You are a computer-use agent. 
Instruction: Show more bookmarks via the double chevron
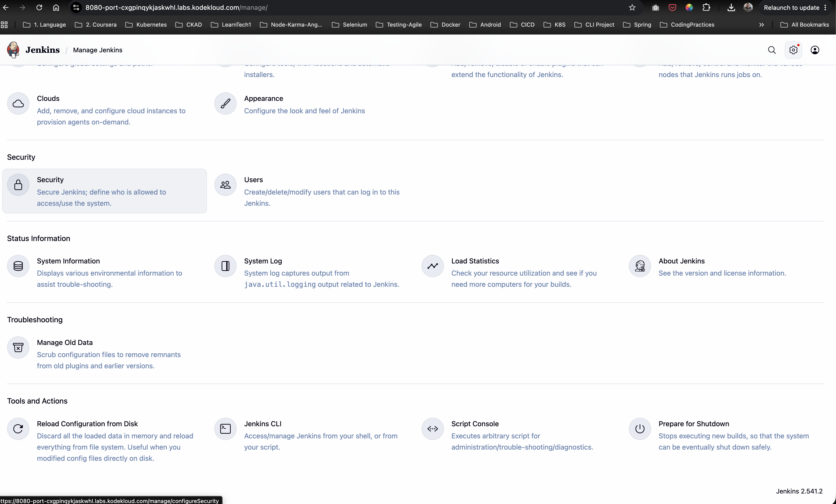click(x=761, y=25)
